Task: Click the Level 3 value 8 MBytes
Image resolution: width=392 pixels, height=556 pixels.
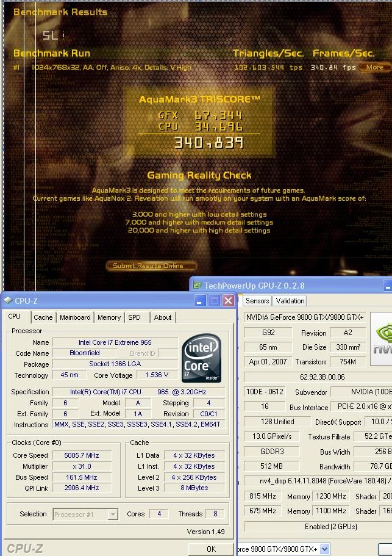Action: [x=194, y=488]
